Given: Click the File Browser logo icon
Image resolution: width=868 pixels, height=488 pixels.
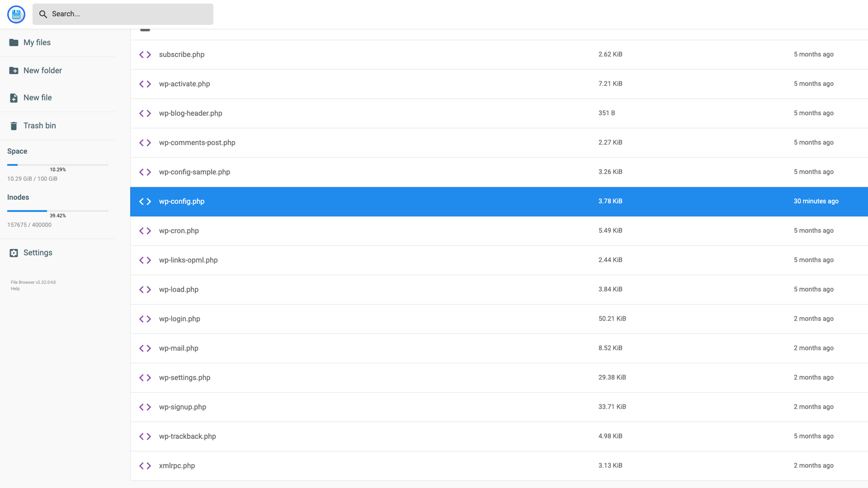Looking at the screenshot, I should coord(16,14).
